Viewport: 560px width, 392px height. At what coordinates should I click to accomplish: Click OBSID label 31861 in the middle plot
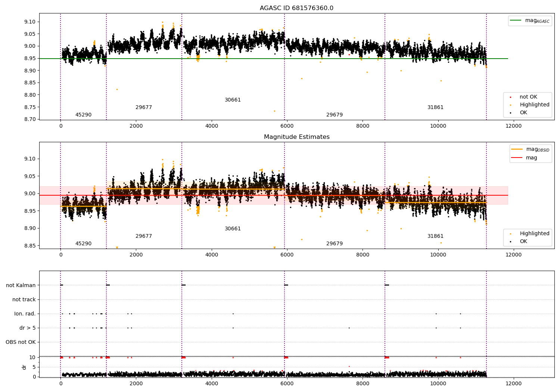[x=435, y=236]
